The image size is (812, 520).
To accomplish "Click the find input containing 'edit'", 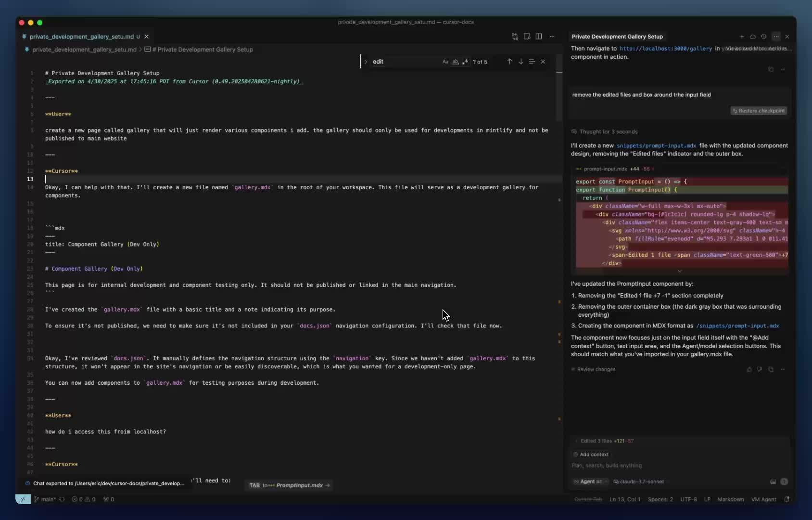I will click(x=406, y=62).
